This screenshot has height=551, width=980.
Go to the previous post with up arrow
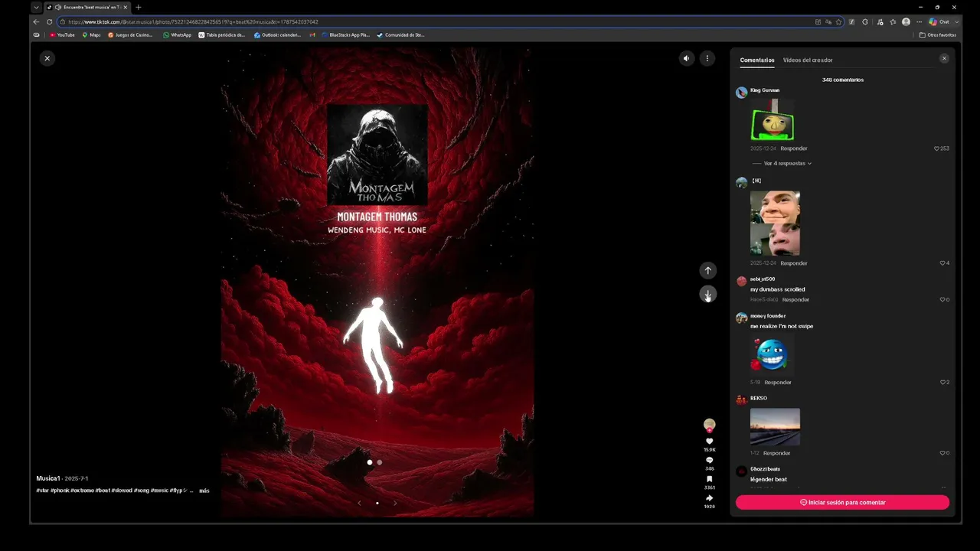click(x=707, y=270)
